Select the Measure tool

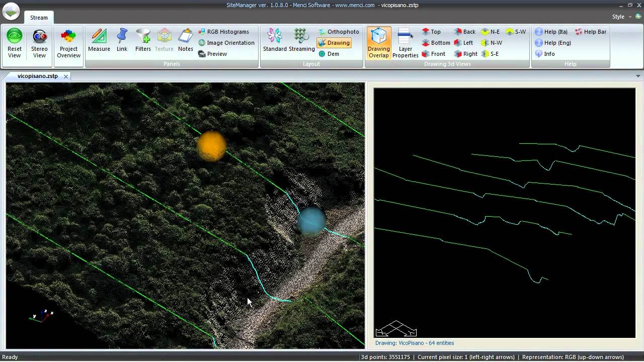click(x=99, y=40)
